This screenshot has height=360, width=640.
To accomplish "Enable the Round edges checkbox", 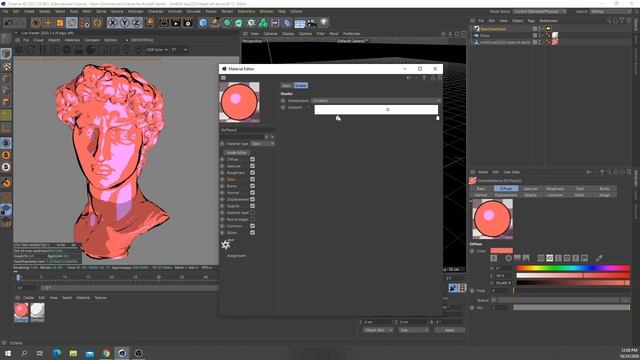I will tap(252, 219).
